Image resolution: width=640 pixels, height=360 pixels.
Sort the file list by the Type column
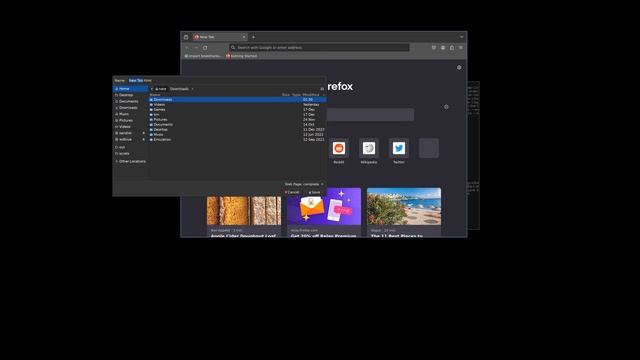[296, 95]
